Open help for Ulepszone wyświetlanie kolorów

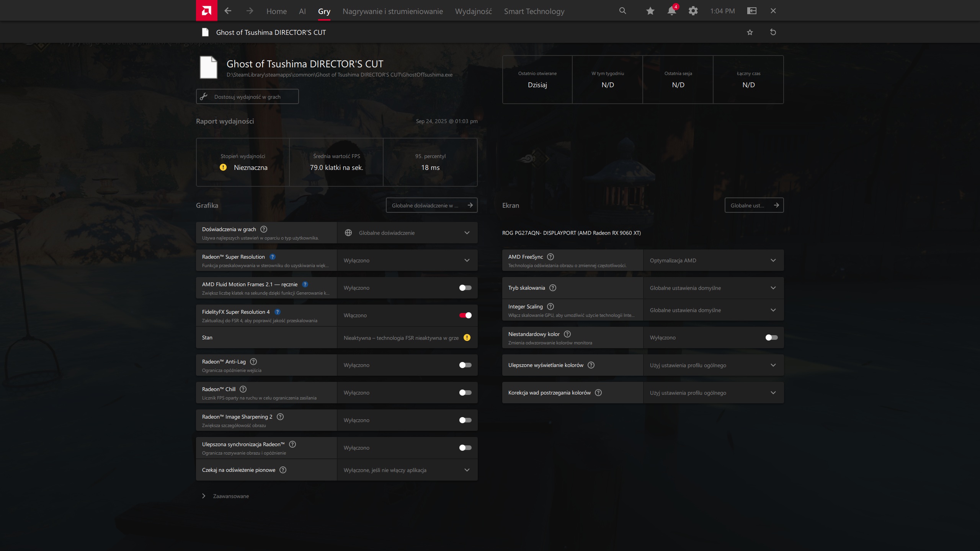pos(591,365)
